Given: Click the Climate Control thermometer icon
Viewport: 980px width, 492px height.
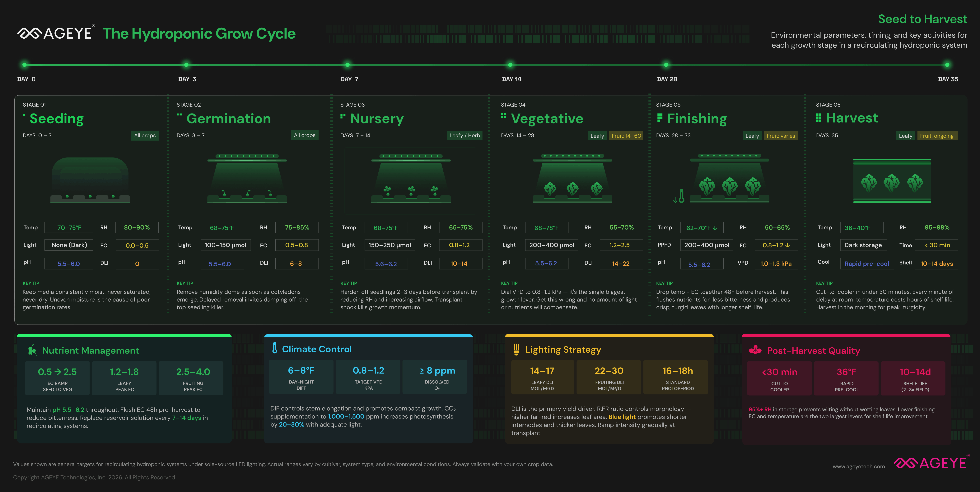Looking at the screenshot, I should pyautogui.click(x=275, y=348).
